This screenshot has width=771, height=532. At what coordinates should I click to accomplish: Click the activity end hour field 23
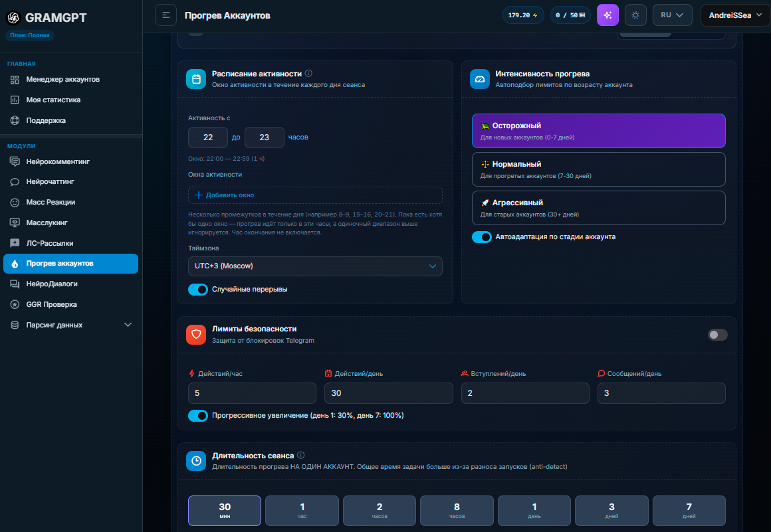[x=265, y=137]
